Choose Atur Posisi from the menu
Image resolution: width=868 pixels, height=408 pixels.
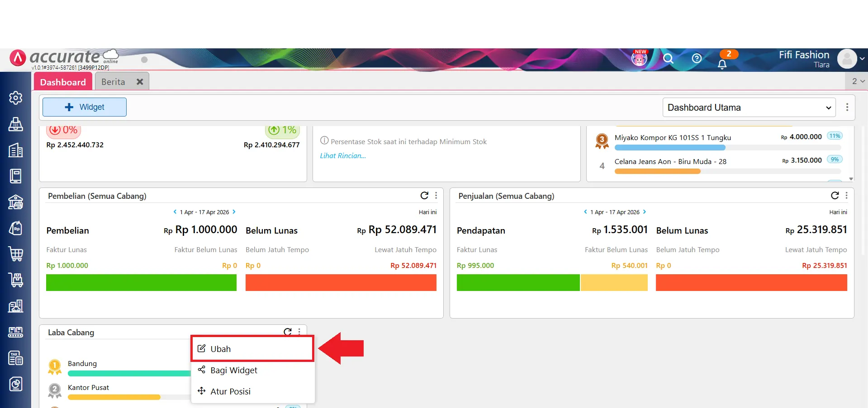tap(252, 391)
